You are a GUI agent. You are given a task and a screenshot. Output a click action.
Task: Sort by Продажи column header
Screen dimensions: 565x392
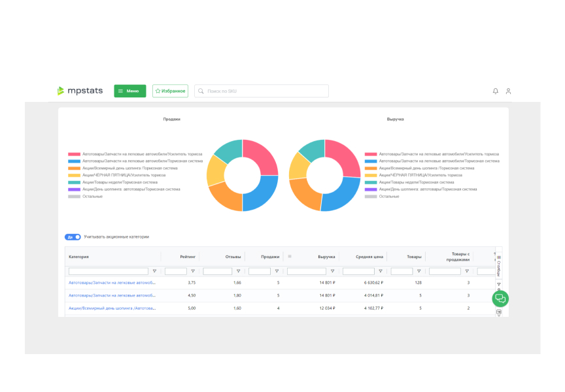click(270, 257)
